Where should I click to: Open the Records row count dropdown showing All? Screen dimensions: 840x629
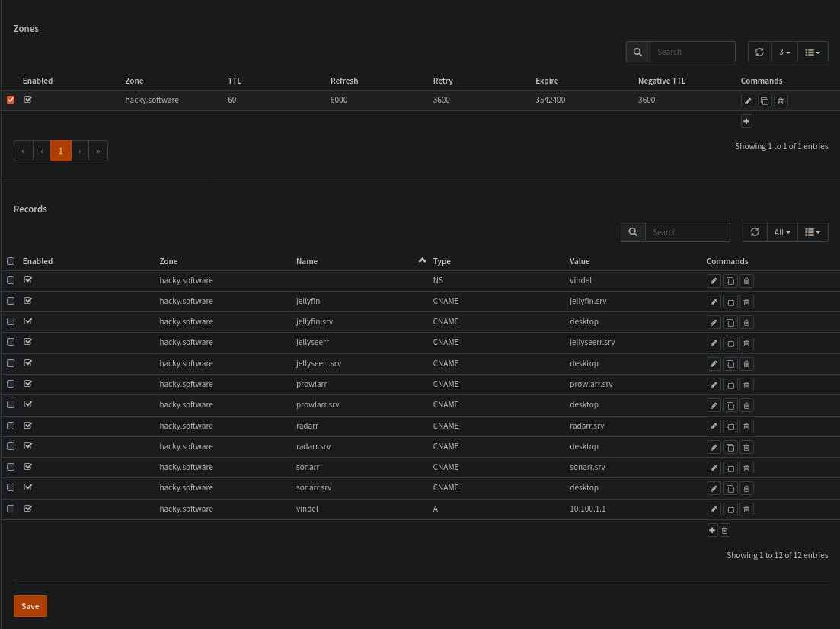coord(782,232)
